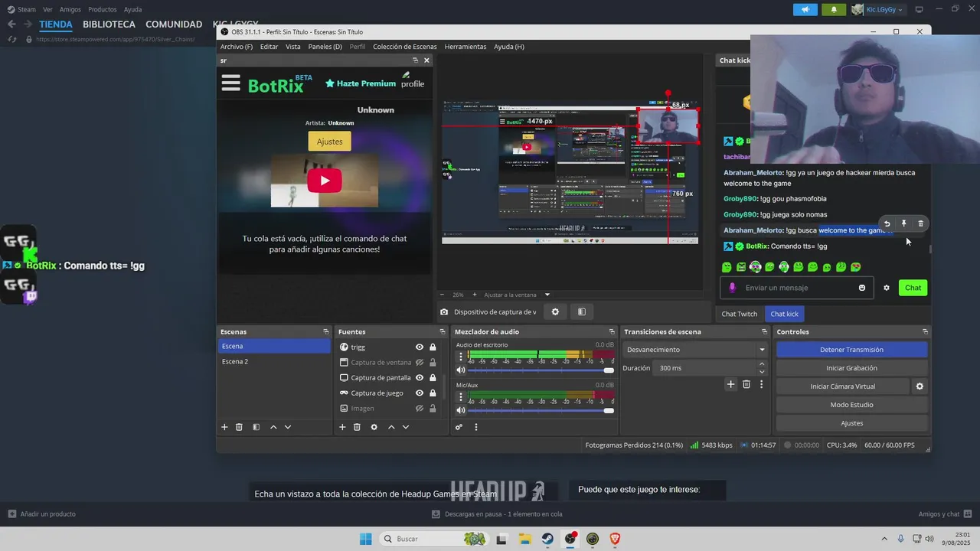The image size is (980, 551).
Task: Open the emoji picker in the message box
Action: [862, 288]
